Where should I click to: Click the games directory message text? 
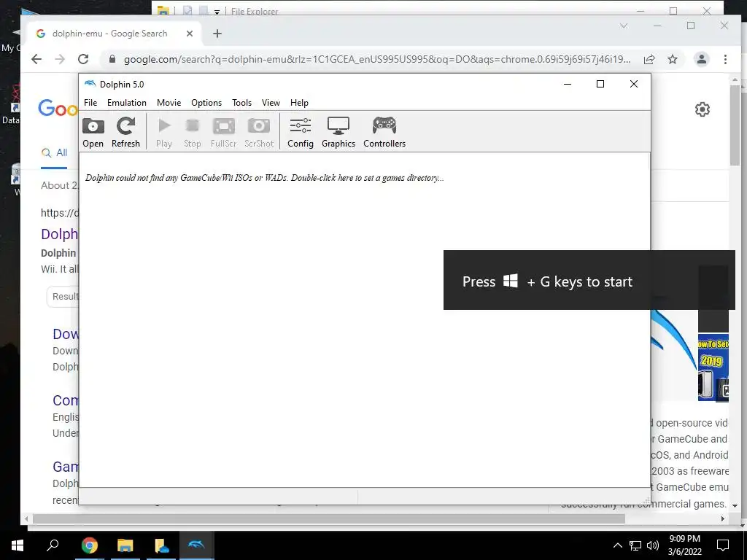click(x=264, y=178)
